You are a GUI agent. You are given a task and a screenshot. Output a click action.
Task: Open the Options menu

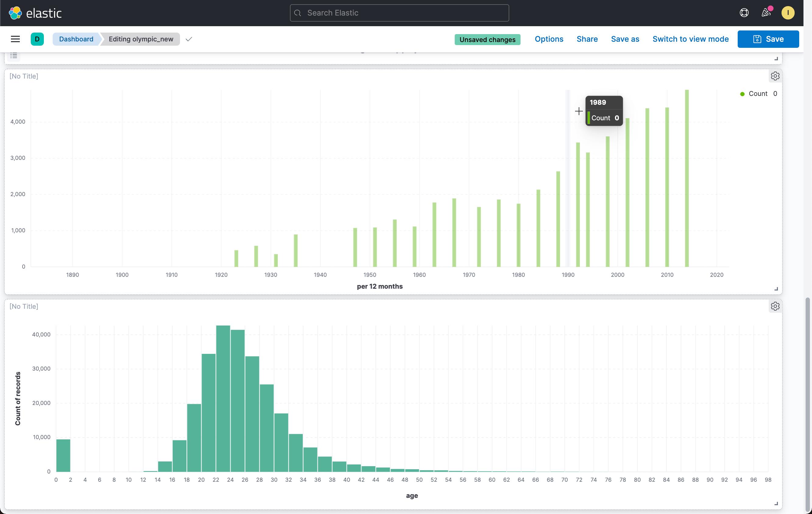tap(549, 39)
